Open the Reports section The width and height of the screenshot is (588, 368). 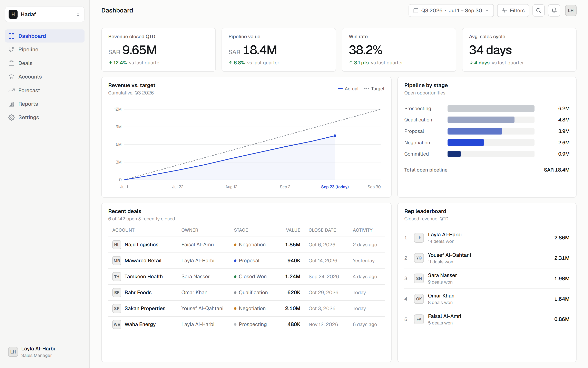(x=45, y=104)
